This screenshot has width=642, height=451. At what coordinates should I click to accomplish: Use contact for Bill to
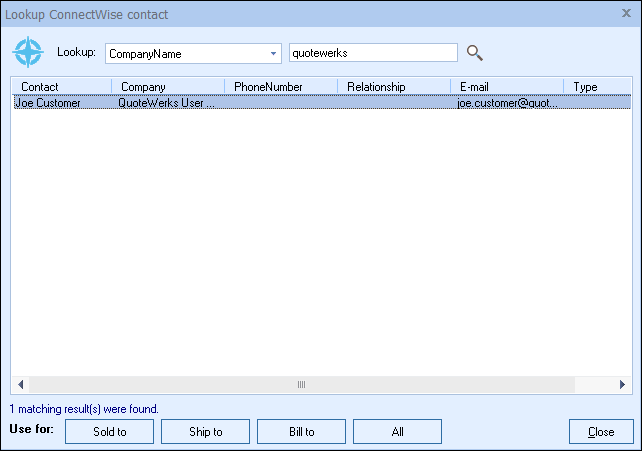(x=301, y=432)
